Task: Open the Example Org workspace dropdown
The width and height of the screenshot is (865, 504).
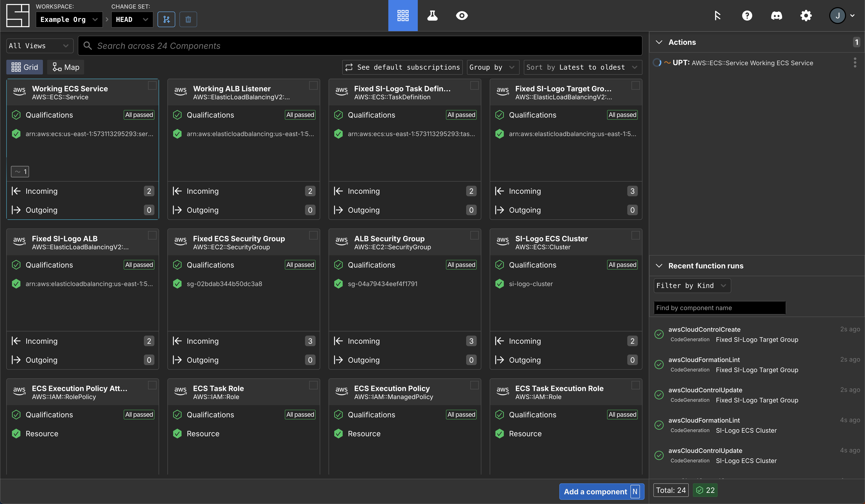Action: coord(69,19)
